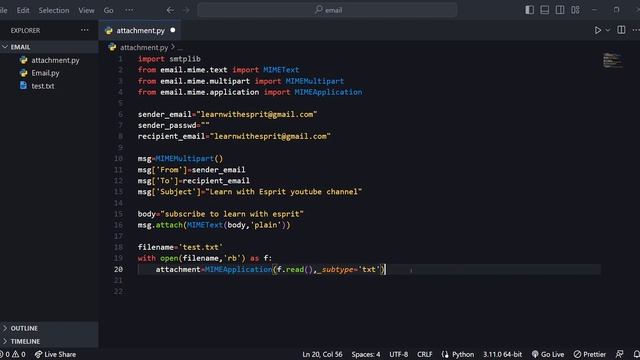This screenshot has height=360, width=640.
Task: Click attachment.py in the breadcrumb
Action: [x=144, y=48]
